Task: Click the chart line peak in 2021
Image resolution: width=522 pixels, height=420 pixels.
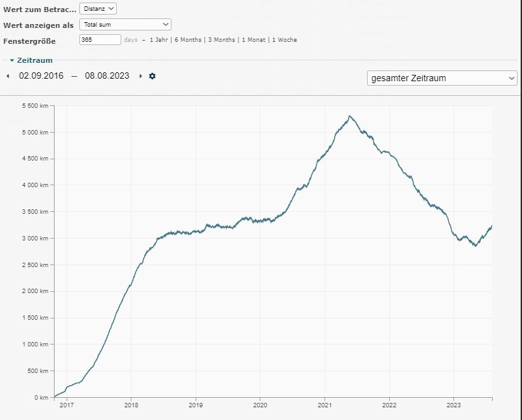Action: pyautogui.click(x=349, y=116)
